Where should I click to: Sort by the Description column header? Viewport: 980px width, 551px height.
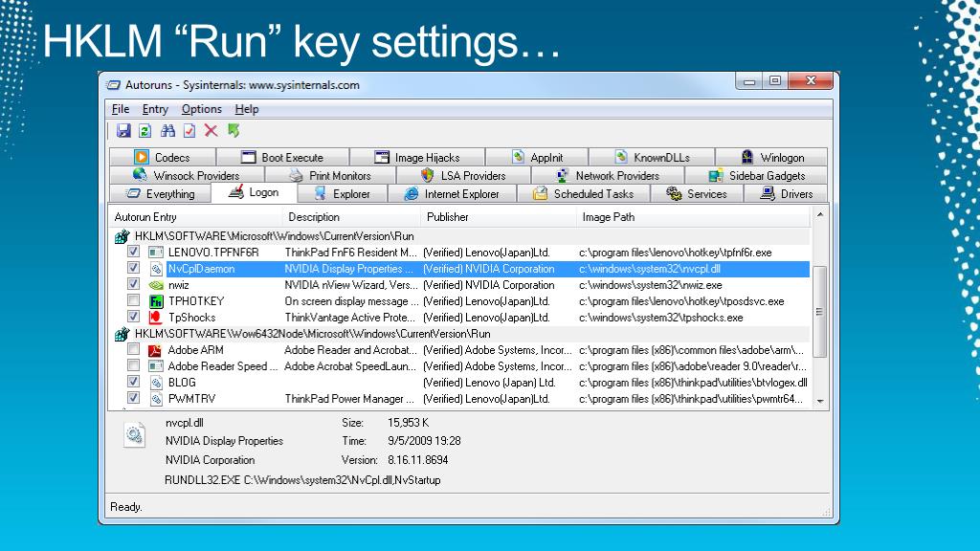pos(351,217)
